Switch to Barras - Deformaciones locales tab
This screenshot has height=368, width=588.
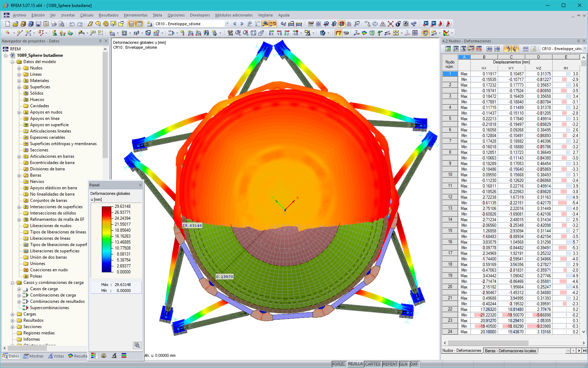coord(511,350)
